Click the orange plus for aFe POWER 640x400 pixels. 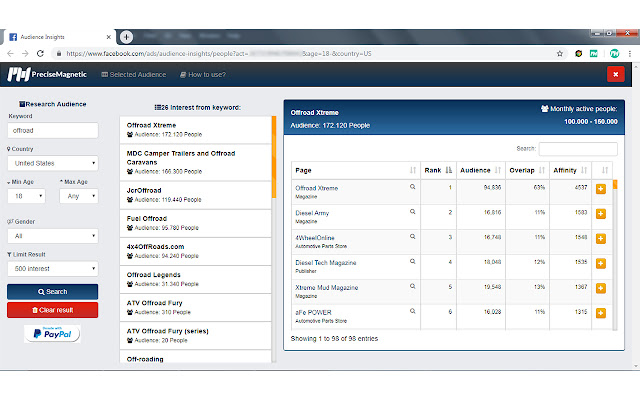600,312
